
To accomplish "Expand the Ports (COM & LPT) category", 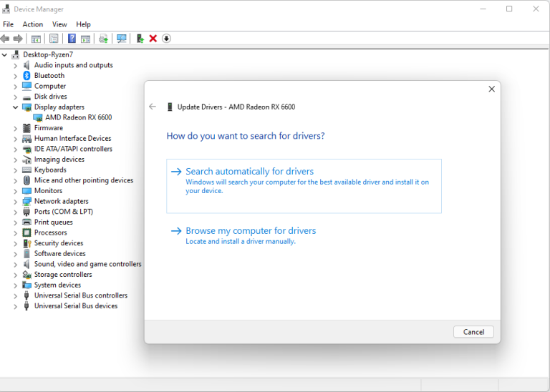I will pyautogui.click(x=16, y=212).
